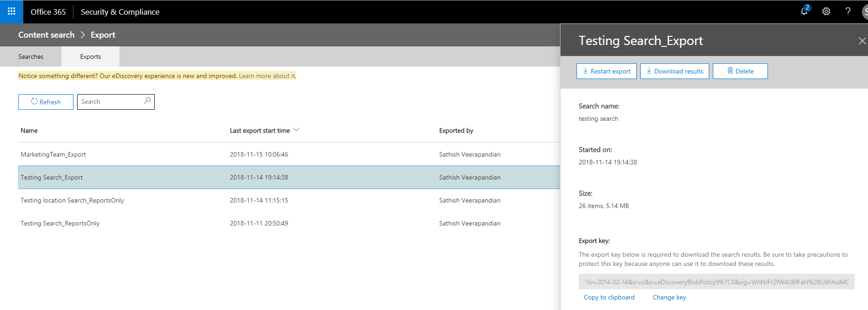
Task: Open the settings gear icon
Action: 826,11
